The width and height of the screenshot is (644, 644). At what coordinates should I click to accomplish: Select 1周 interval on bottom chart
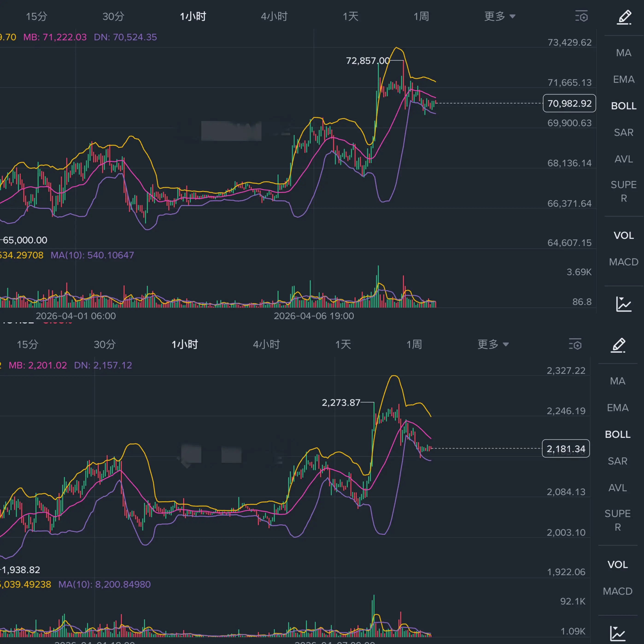click(x=414, y=344)
